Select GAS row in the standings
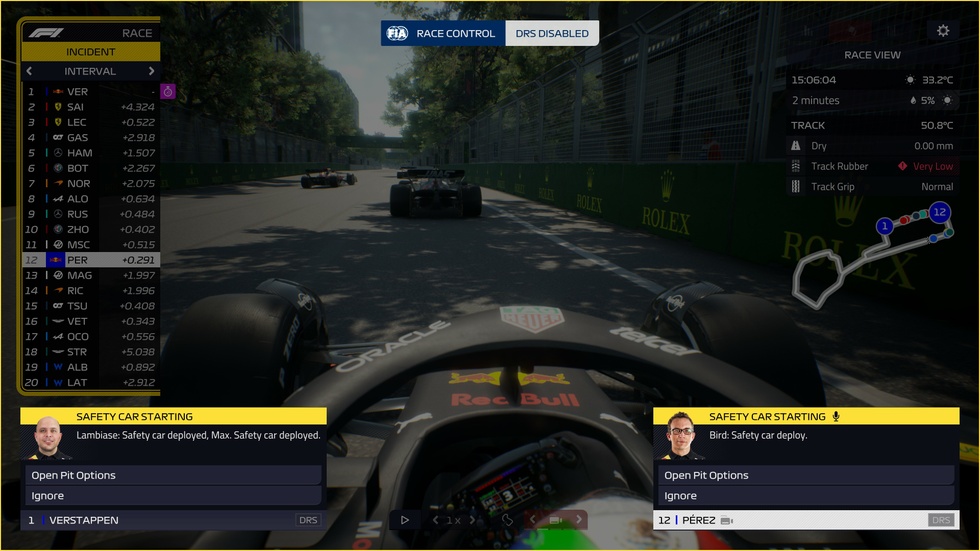Viewport: 980px width, 551px height. tap(91, 137)
